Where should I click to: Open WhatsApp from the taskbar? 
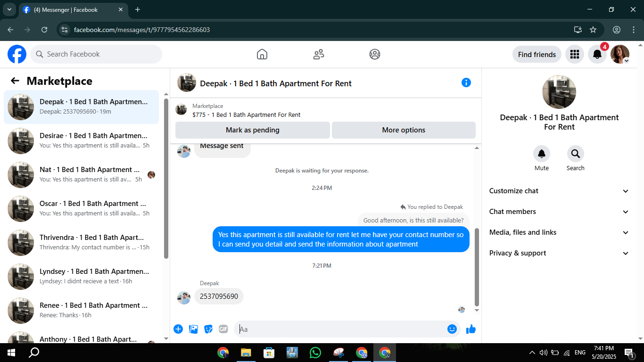point(315,353)
